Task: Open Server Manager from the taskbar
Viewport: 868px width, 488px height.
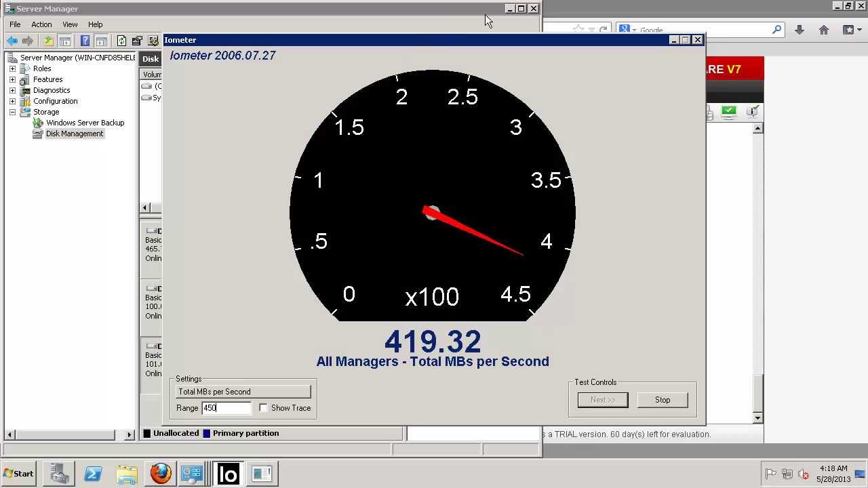Action: click(x=59, y=474)
